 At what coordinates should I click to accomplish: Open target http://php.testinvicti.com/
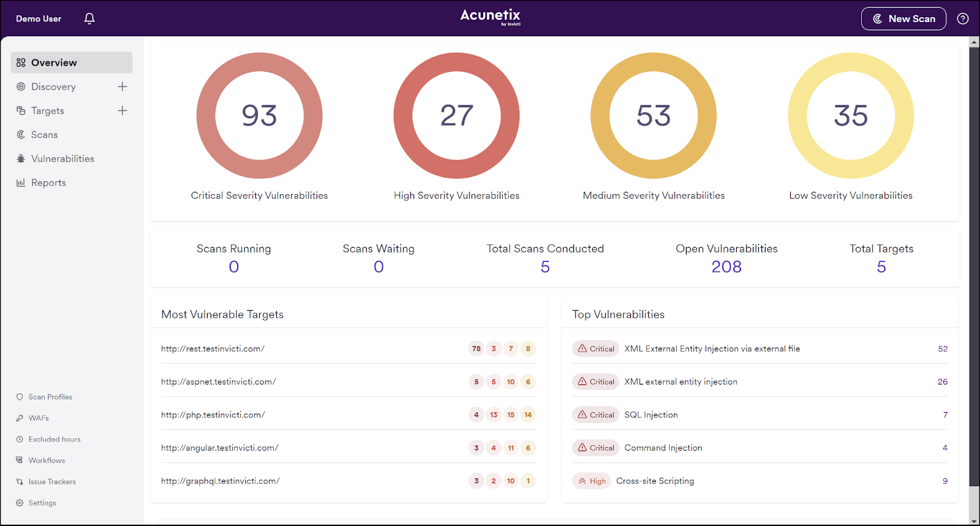click(213, 415)
